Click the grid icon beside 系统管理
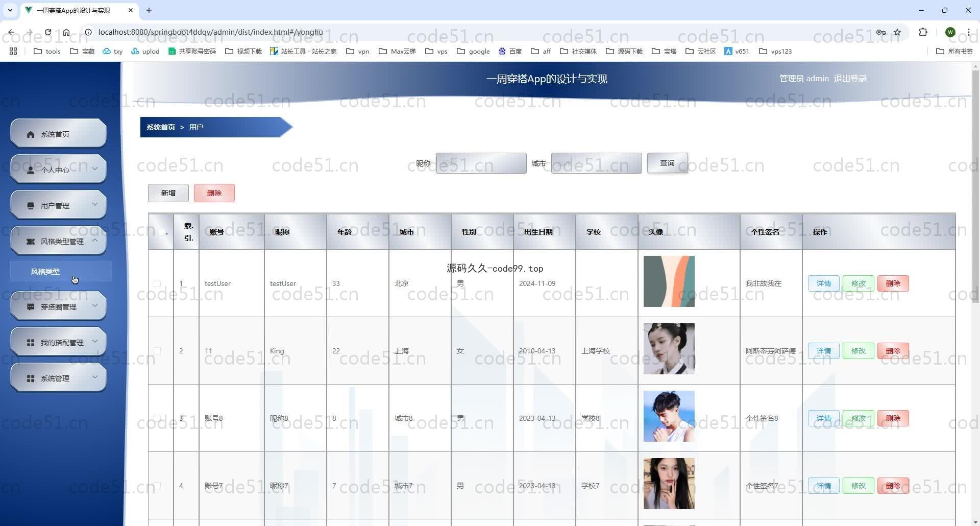The width and height of the screenshot is (980, 526). point(31,378)
